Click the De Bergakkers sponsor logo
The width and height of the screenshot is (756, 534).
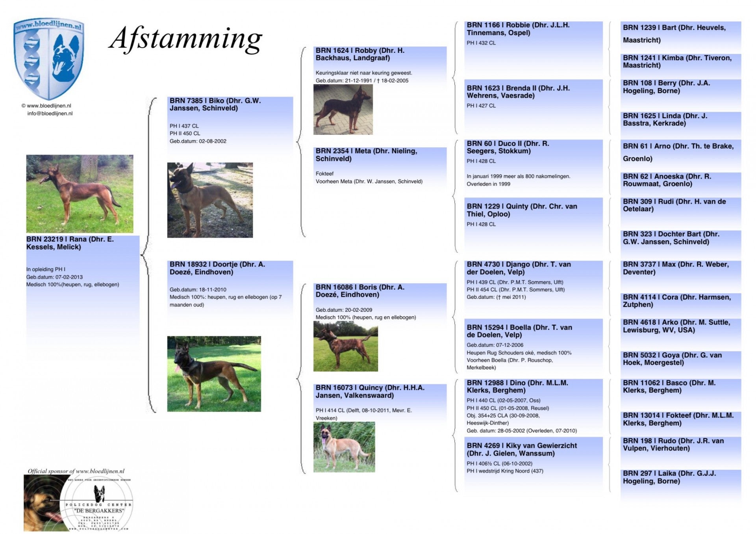[x=78, y=502]
